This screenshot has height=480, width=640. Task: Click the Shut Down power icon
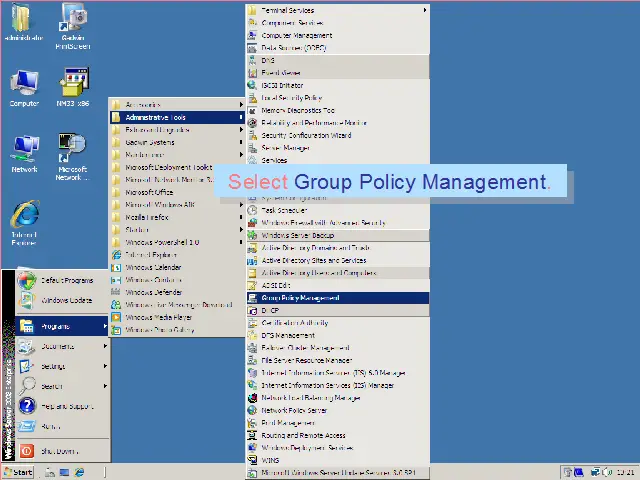[x=27, y=451]
